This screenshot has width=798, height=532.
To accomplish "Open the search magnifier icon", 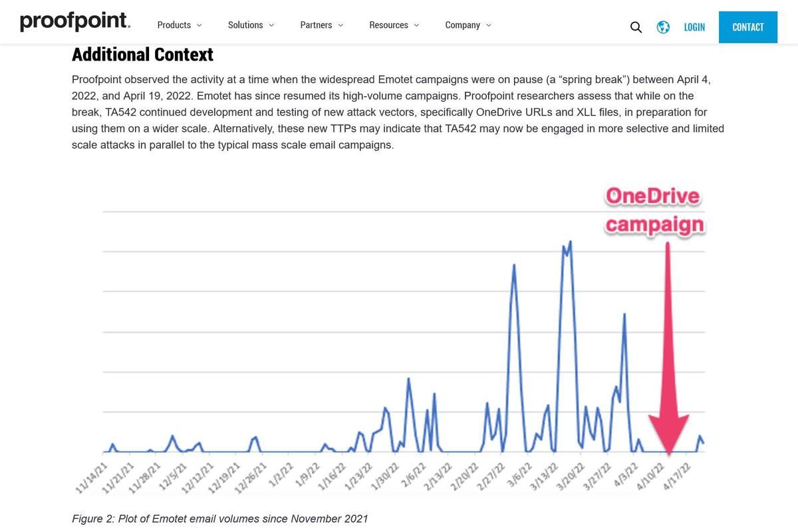I will tap(636, 27).
